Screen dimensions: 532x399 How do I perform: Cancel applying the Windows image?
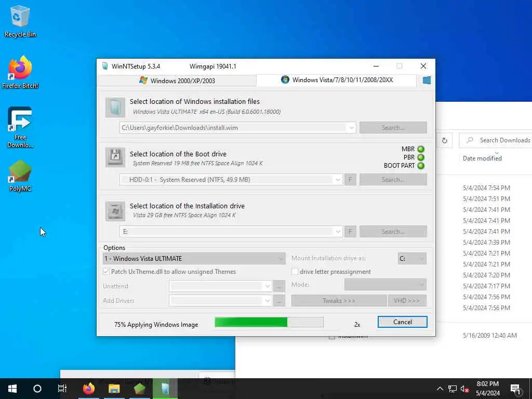pyautogui.click(x=403, y=322)
